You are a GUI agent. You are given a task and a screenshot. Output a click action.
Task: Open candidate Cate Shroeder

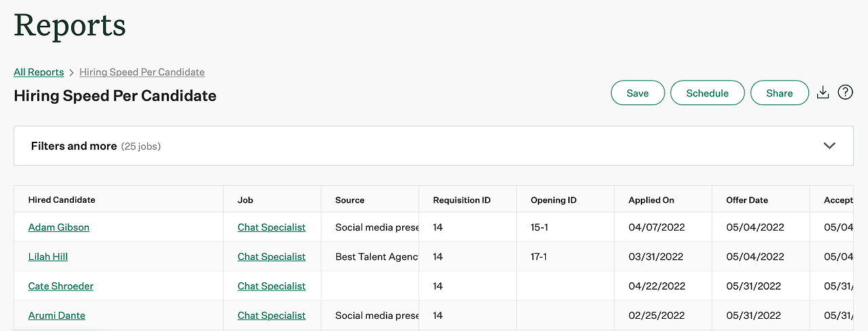[61, 286]
